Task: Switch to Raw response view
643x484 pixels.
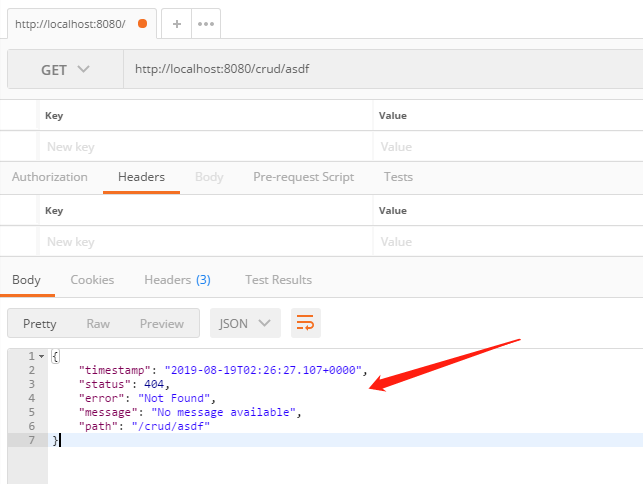Action: (98, 323)
